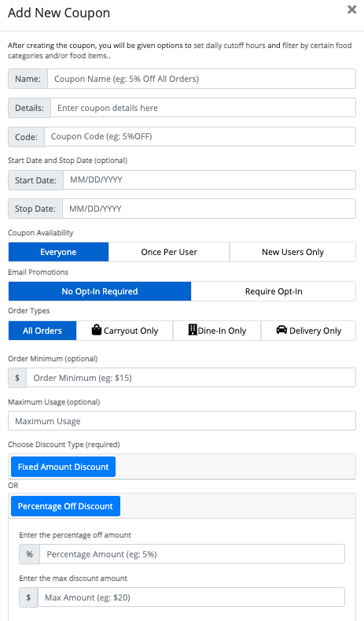This screenshot has width=364, height=621.
Task: Pick the Delivery Only car icon
Action: pos(281,330)
